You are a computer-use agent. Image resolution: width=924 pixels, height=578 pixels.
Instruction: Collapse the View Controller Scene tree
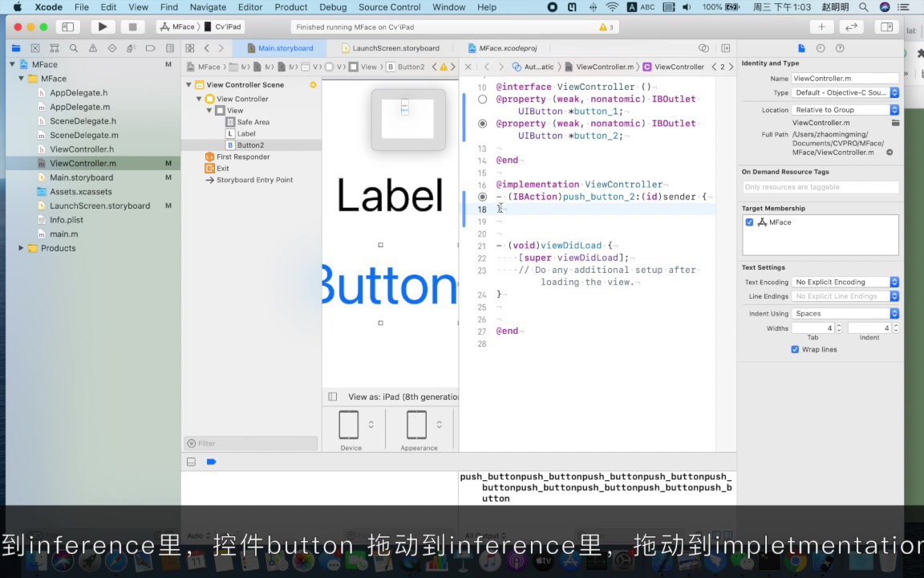[188, 84]
